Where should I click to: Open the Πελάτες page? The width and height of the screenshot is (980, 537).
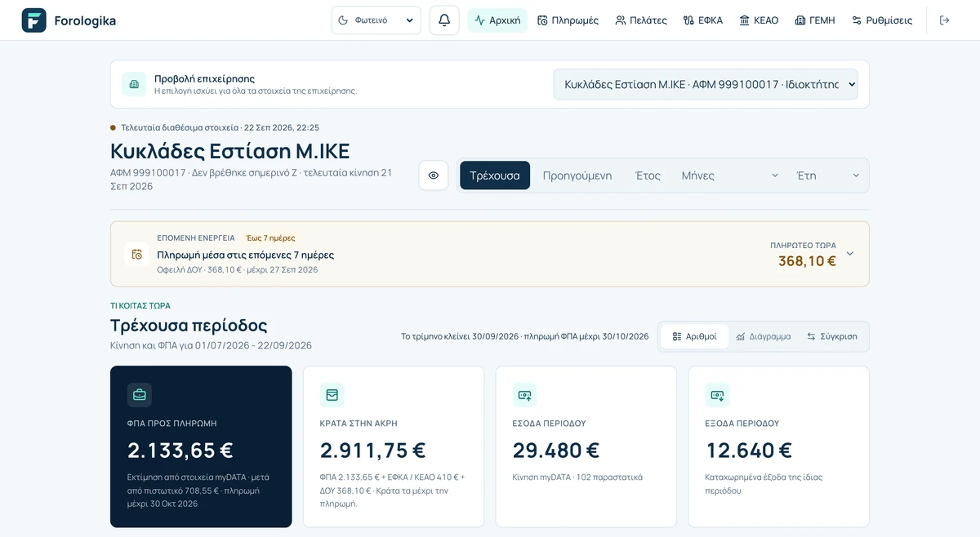point(641,20)
